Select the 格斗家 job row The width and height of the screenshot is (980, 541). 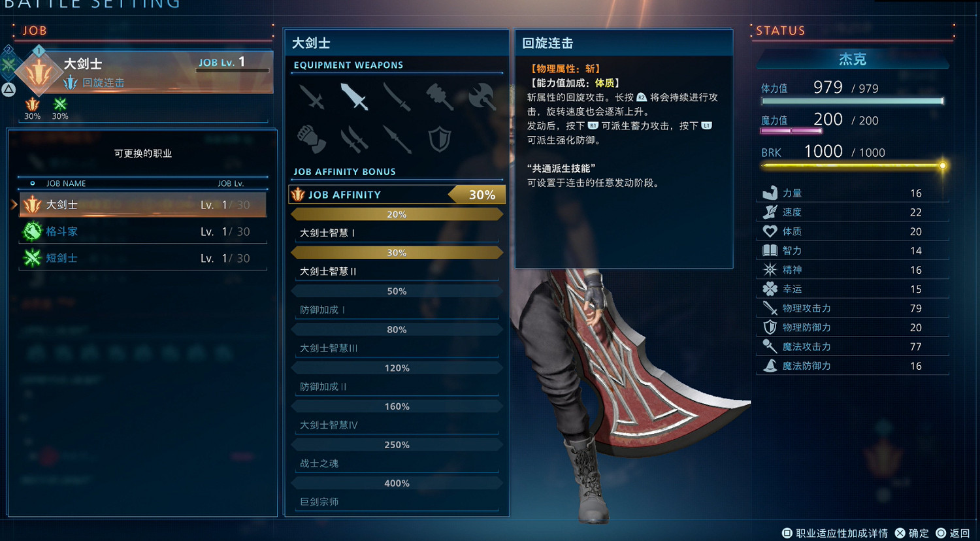[x=143, y=231]
